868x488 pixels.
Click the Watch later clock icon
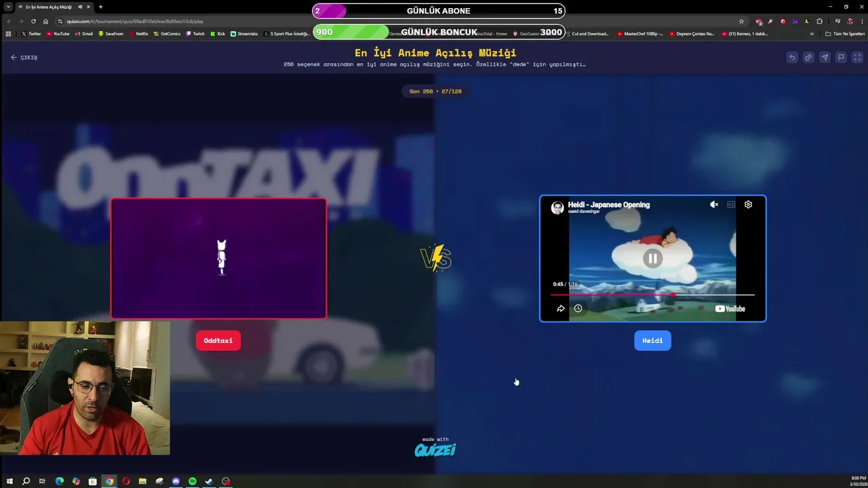point(578,308)
